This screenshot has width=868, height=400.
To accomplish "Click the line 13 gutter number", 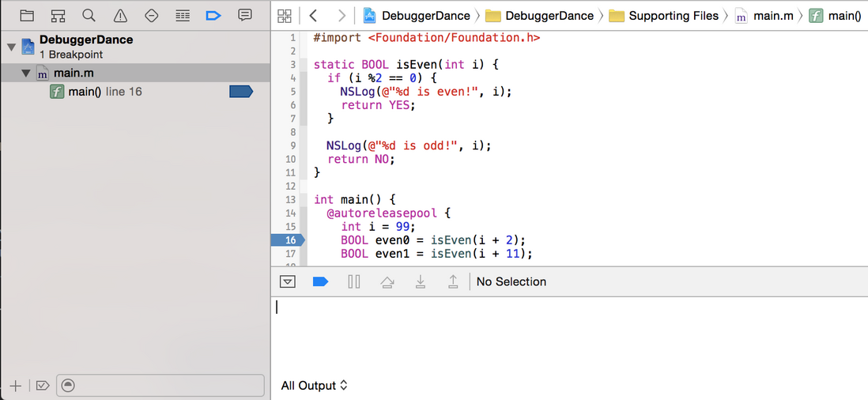I will point(291,200).
